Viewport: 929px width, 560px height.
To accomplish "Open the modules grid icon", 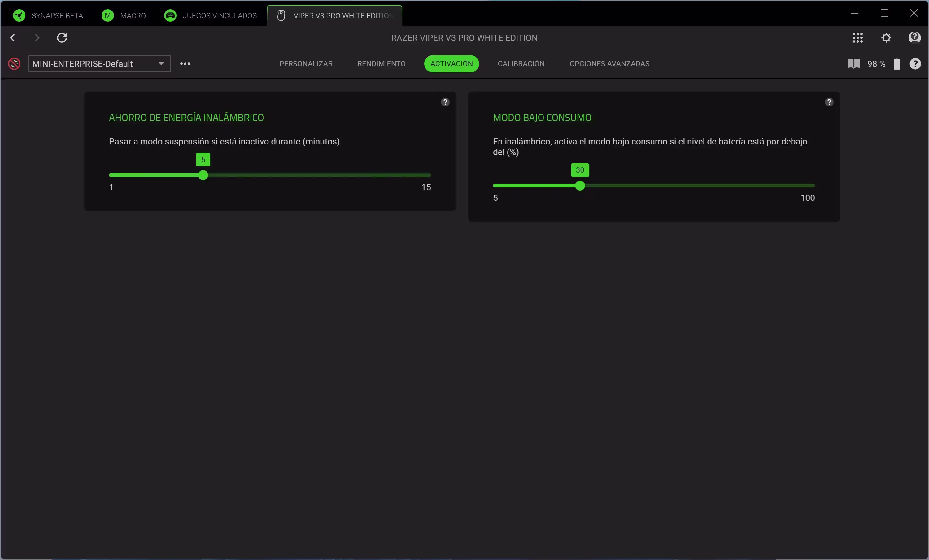I will pyautogui.click(x=857, y=38).
